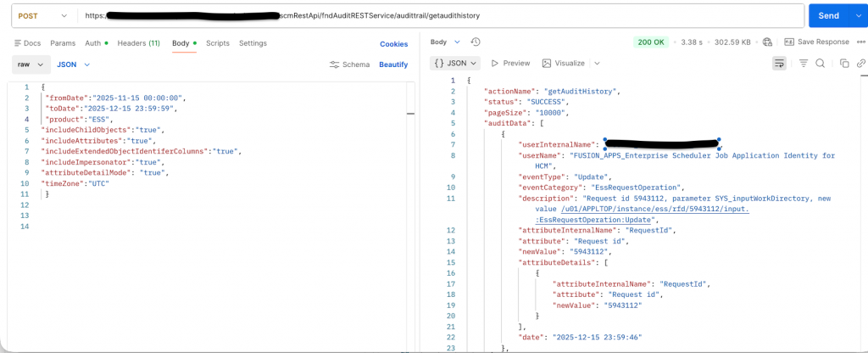Click the network globe icon
This screenshot has width=868, height=353.
point(767,42)
